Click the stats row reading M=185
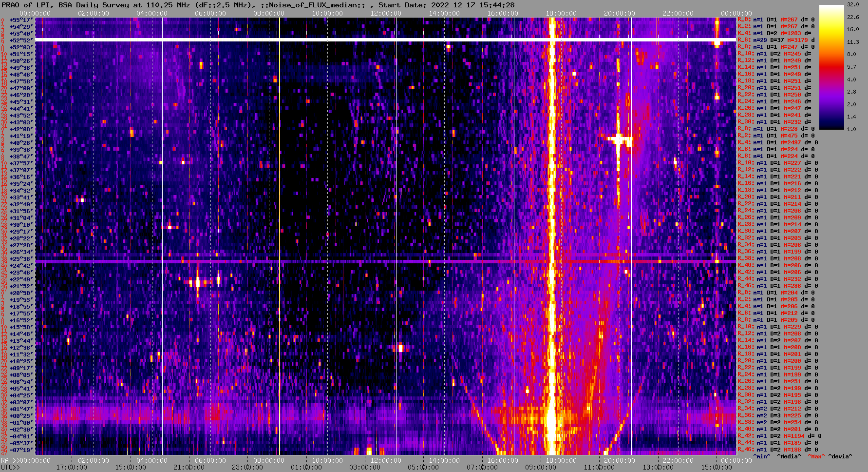Screen dimensions: 868x472 pyautogui.click(x=777, y=443)
